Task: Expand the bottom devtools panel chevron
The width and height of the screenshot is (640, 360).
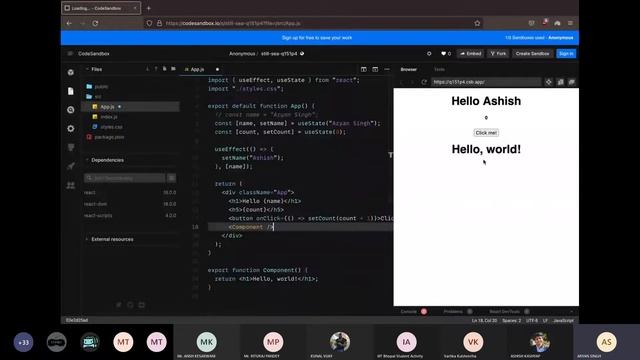Action: pos(571,311)
